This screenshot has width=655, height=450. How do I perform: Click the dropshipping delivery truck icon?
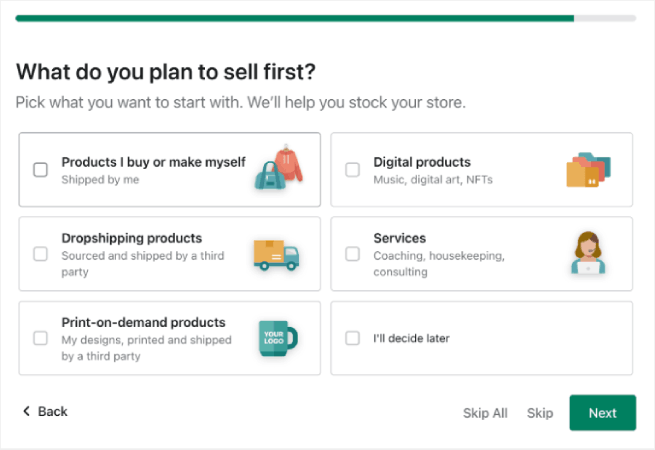click(x=276, y=254)
